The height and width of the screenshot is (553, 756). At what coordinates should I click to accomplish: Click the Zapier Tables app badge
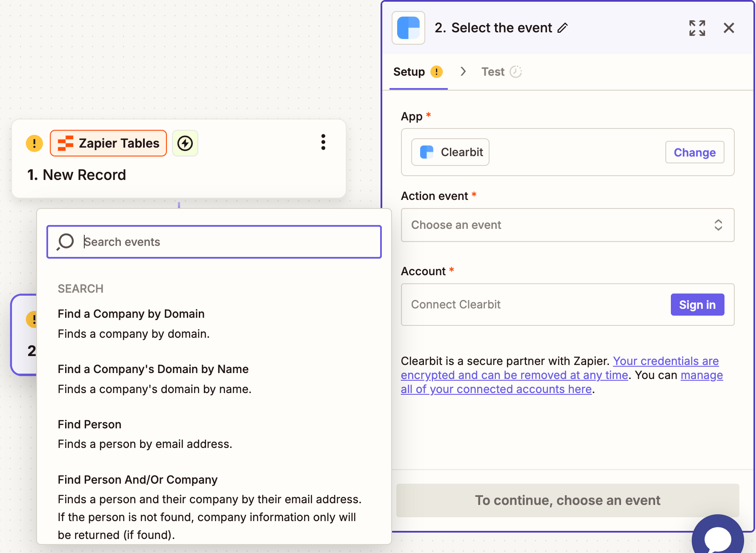point(108,143)
